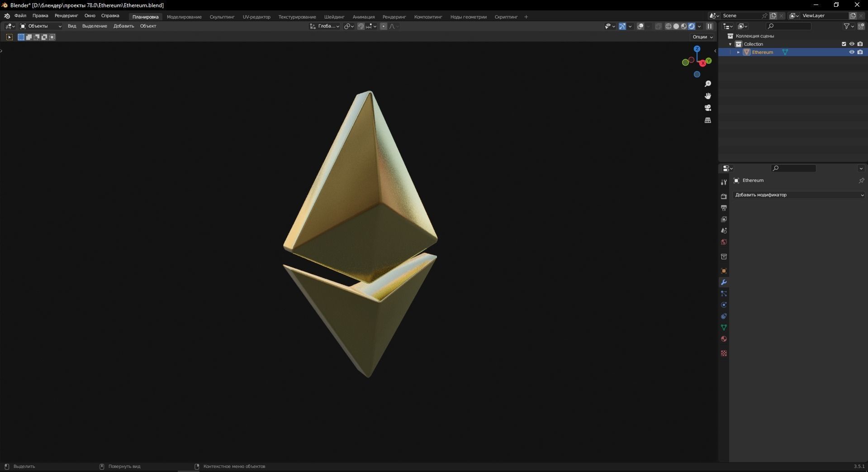Click the Blender logo menu icon
The height and width of the screenshot is (472, 868).
tap(7, 16)
